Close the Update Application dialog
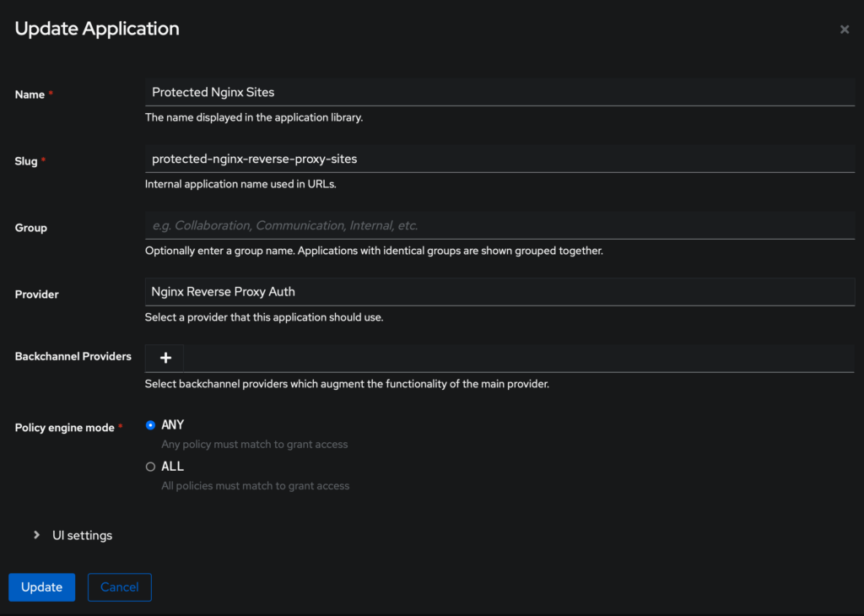Image resolution: width=864 pixels, height=616 pixels. click(x=844, y=30)
